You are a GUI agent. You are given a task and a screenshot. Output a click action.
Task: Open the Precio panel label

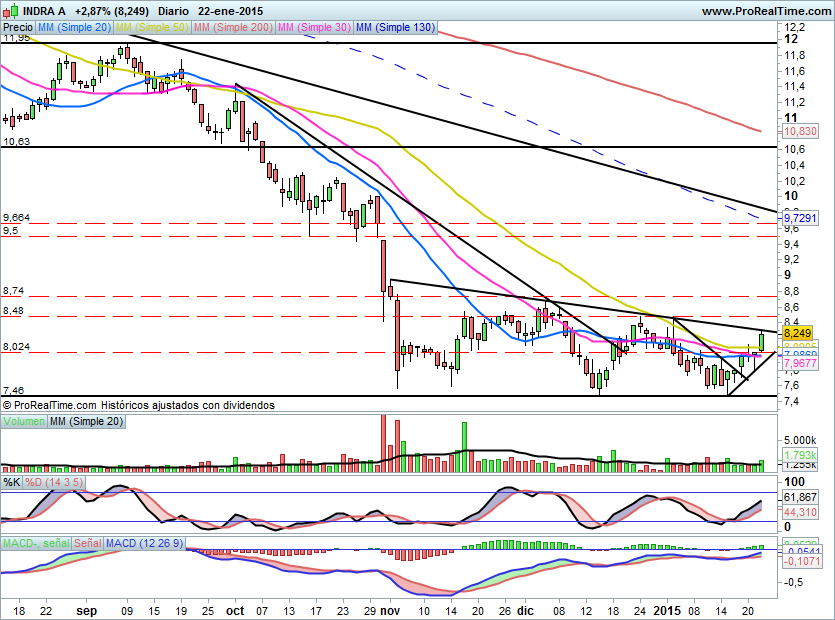18,28
